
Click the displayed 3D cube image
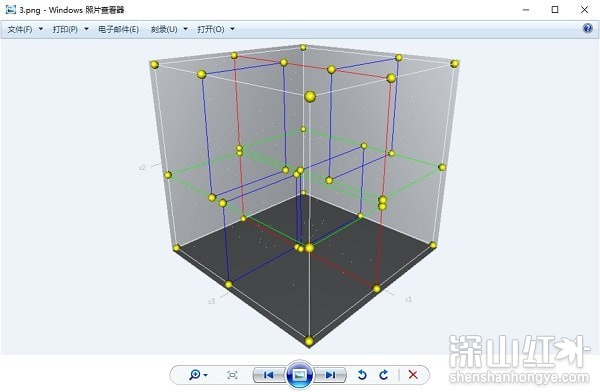pos(304,196)
